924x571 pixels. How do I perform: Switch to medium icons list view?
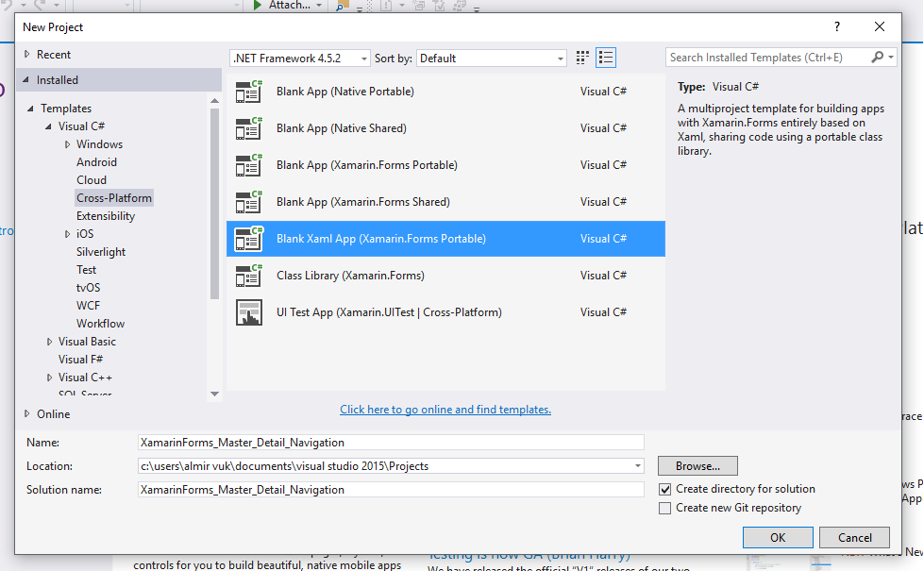point(606,58)
